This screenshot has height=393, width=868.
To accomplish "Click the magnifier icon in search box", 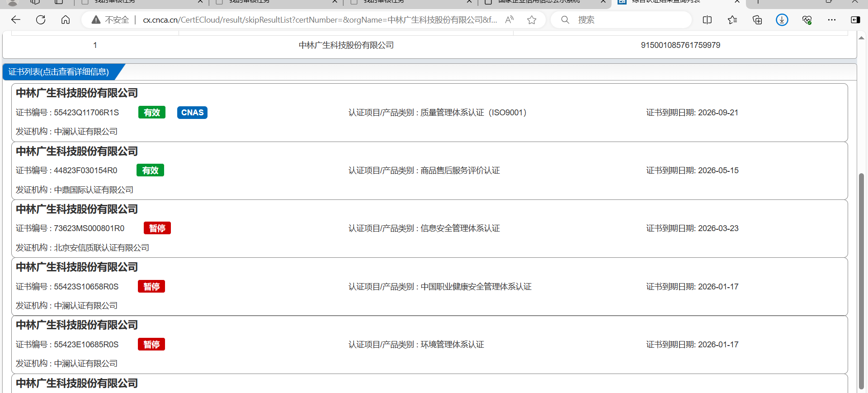I will [565, 20].
